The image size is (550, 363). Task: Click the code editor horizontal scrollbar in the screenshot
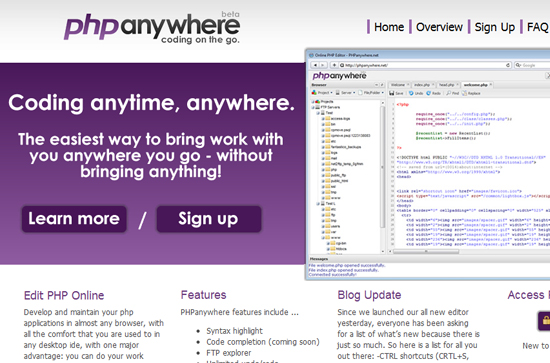426,251
